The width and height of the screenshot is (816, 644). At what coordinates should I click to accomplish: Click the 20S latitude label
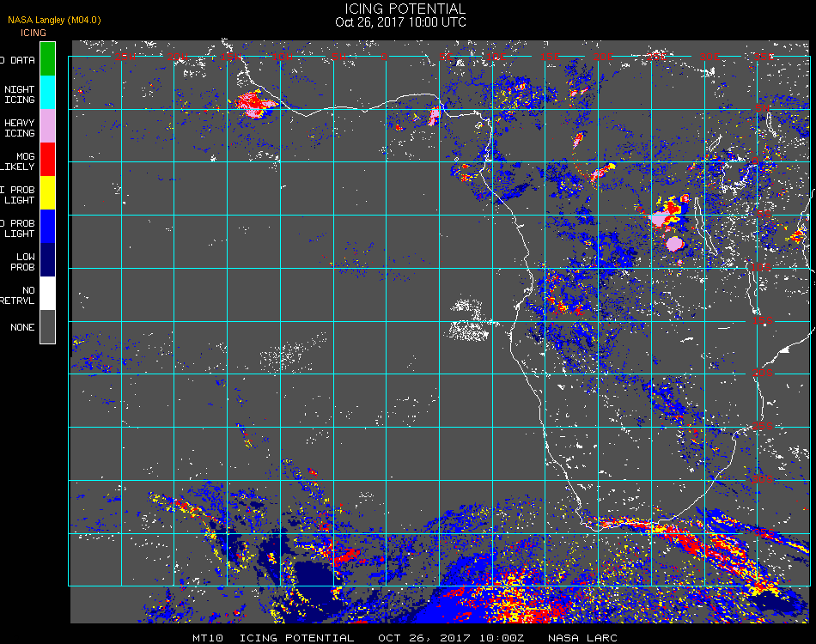(763, 373)
